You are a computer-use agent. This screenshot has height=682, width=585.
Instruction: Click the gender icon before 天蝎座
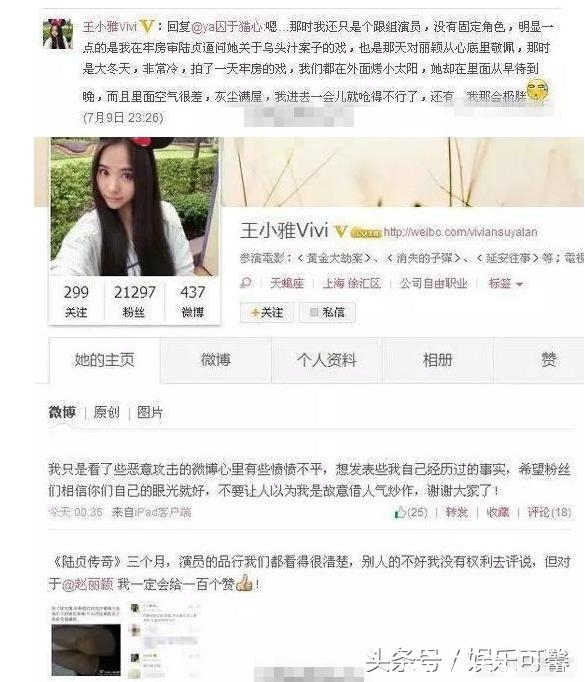[246, 283]
